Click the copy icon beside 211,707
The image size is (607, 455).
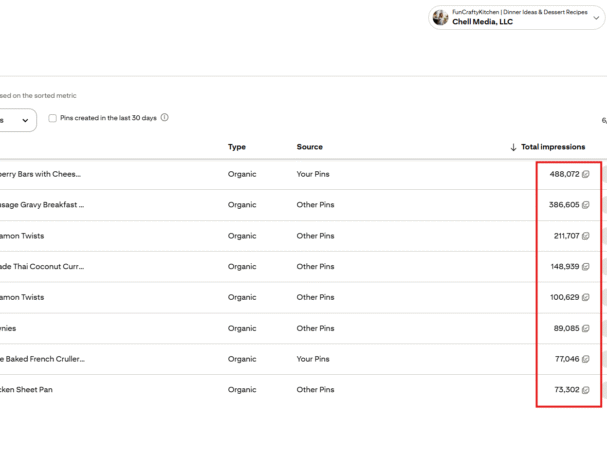[x=586, y=236]
